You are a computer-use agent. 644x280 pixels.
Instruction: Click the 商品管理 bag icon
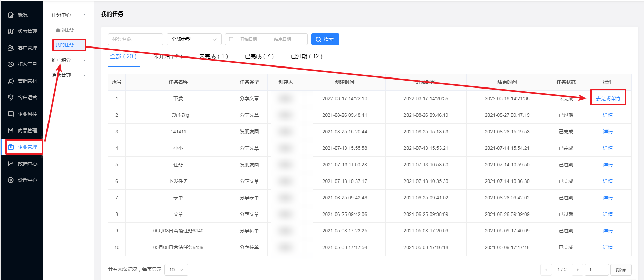point(11,131)
